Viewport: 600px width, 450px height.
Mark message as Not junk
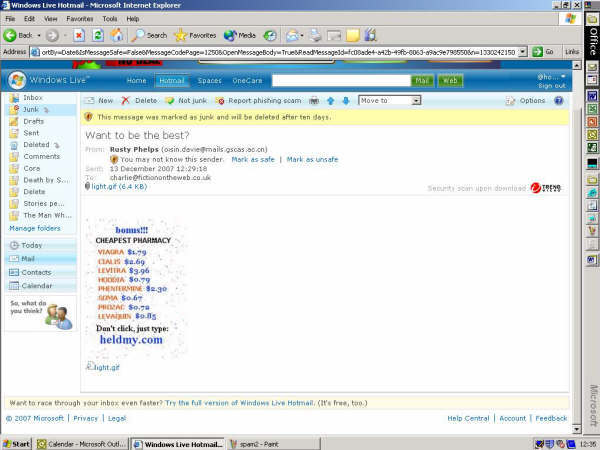click(186, 101)
